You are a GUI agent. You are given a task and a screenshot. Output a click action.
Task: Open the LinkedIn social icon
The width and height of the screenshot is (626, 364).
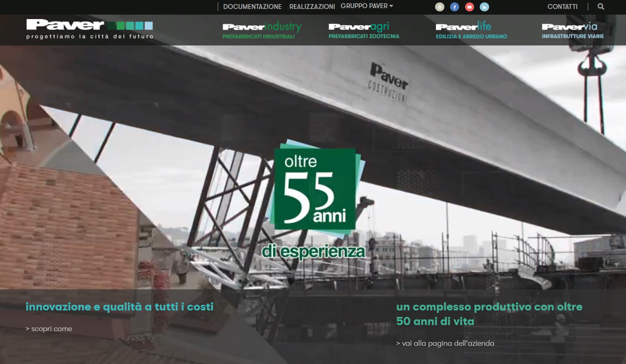click(x=484, y=7)
